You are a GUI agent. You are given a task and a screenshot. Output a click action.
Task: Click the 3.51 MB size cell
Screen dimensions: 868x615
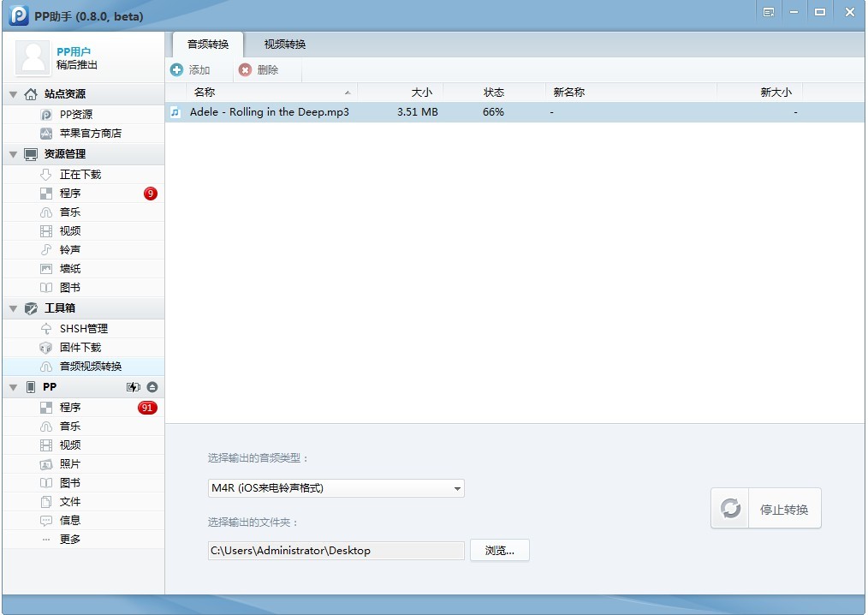(x=418, y=112)
